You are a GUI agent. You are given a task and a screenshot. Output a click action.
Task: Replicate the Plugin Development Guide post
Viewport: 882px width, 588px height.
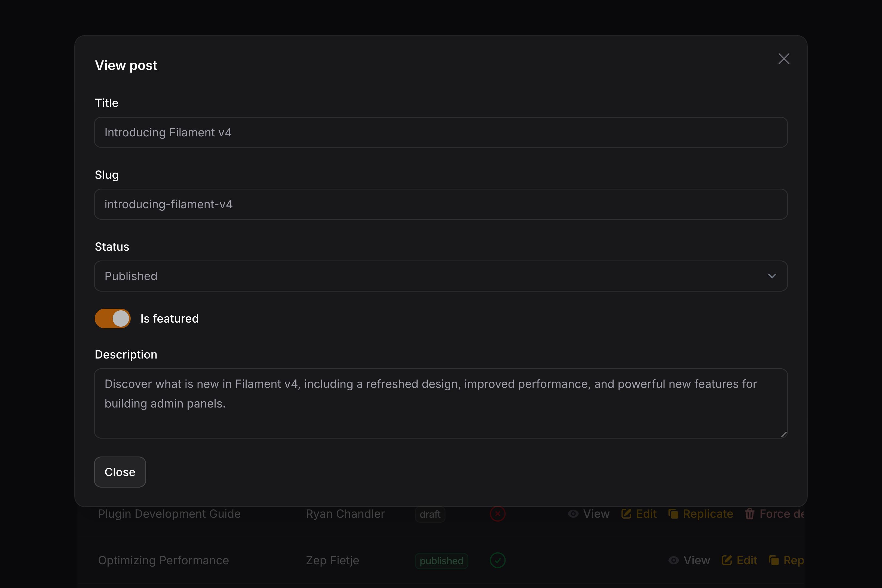700,514
